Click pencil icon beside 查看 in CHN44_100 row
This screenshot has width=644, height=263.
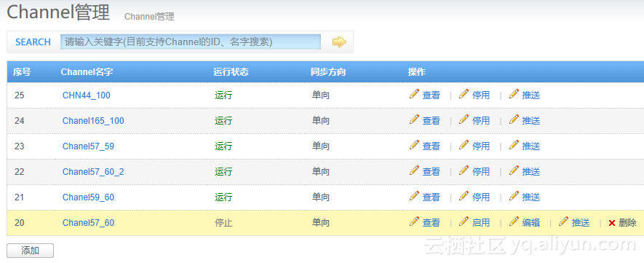pyautogui.click(x=414, y=94)
